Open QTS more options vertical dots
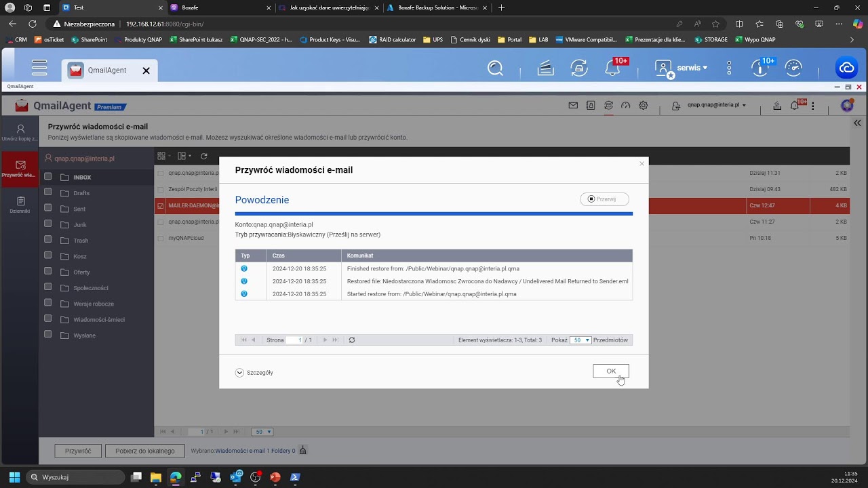Image resolution: width=868 pixels, height=488 pixels. tap(729, 68)
